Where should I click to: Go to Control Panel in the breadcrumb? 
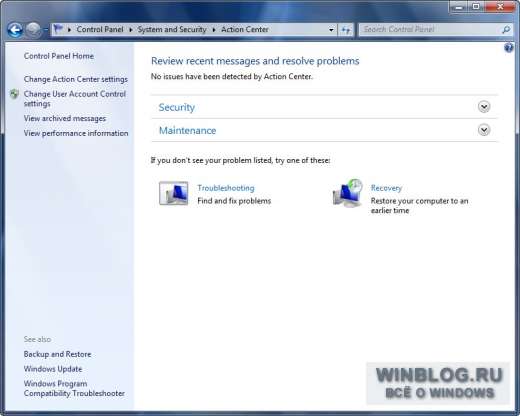(100, 29)
